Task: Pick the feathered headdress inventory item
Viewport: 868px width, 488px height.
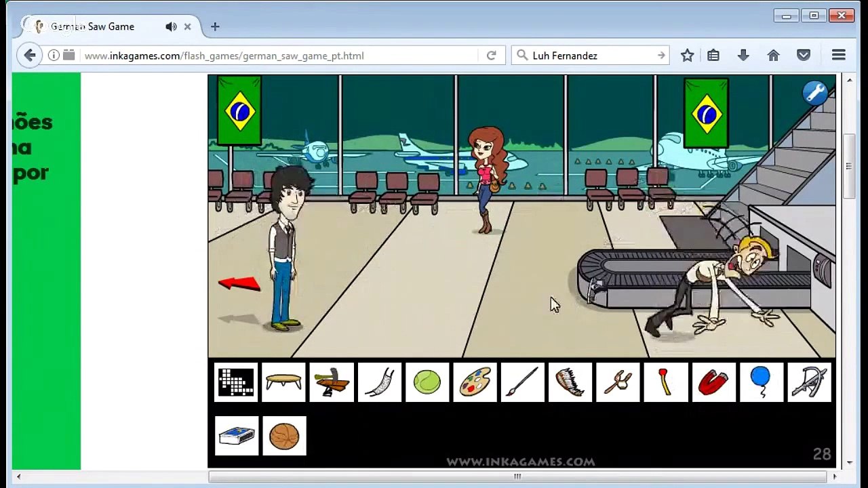Action: [570, 382]
